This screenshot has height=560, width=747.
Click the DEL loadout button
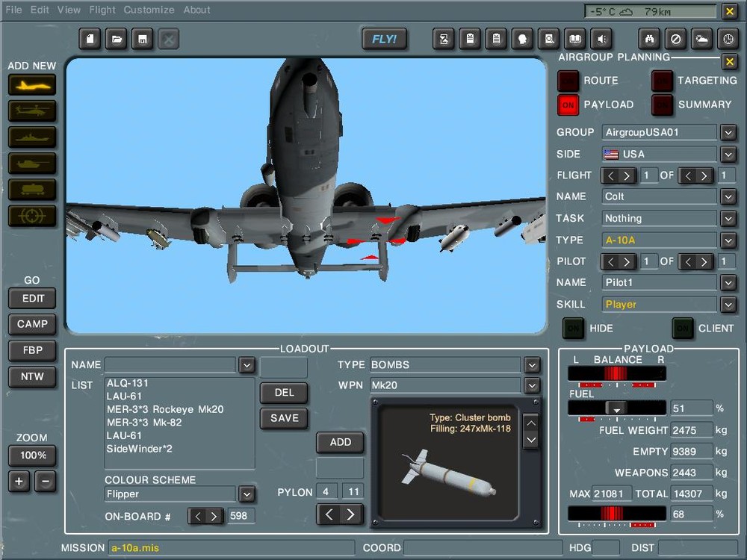pos(284,393)
